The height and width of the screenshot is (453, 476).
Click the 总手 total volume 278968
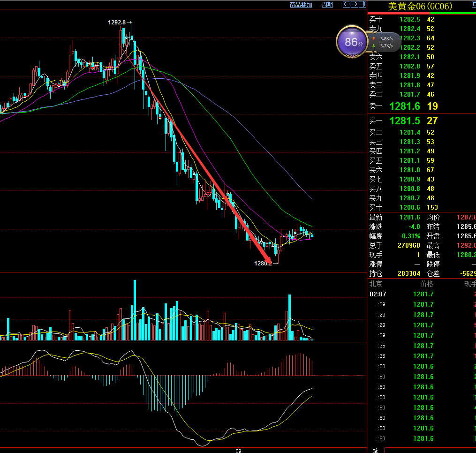click(409, 246)
